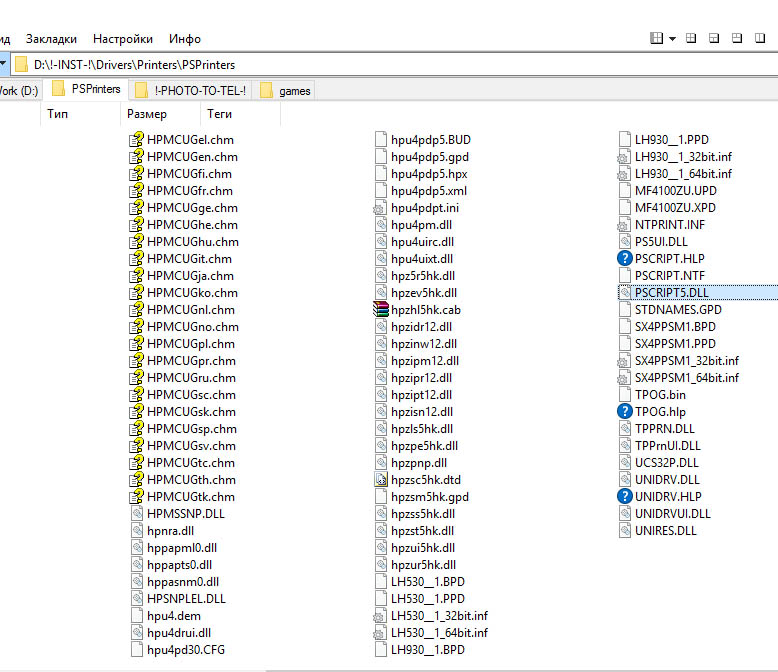Open the Инфо menu
Screen dimensions: 778x672
(185, 39)
